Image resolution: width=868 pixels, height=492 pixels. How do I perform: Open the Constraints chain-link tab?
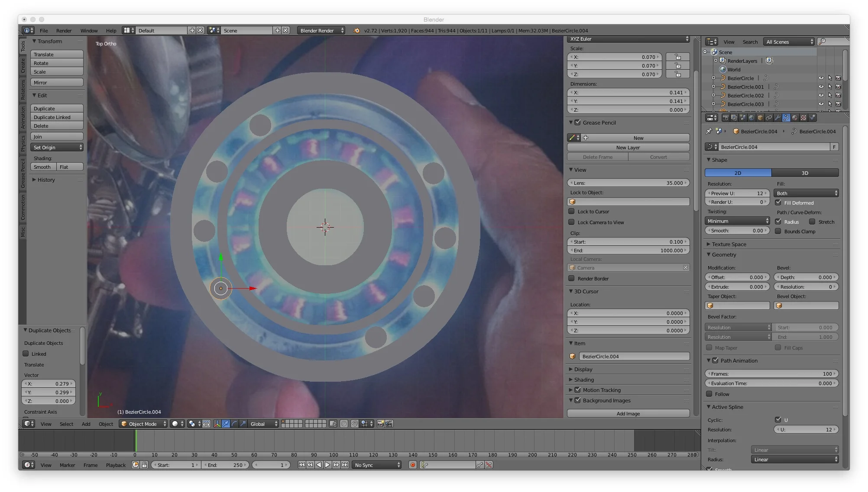point(769,118)
